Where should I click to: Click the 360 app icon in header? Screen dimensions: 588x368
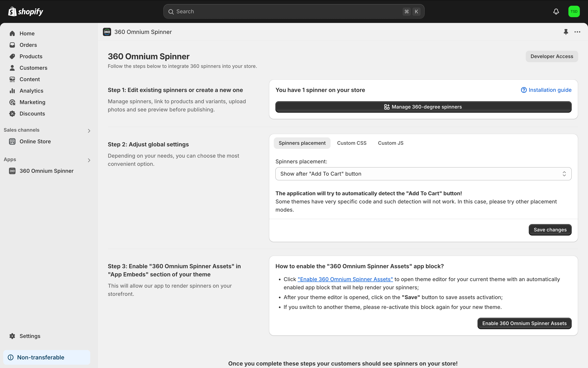coord(107,32)
